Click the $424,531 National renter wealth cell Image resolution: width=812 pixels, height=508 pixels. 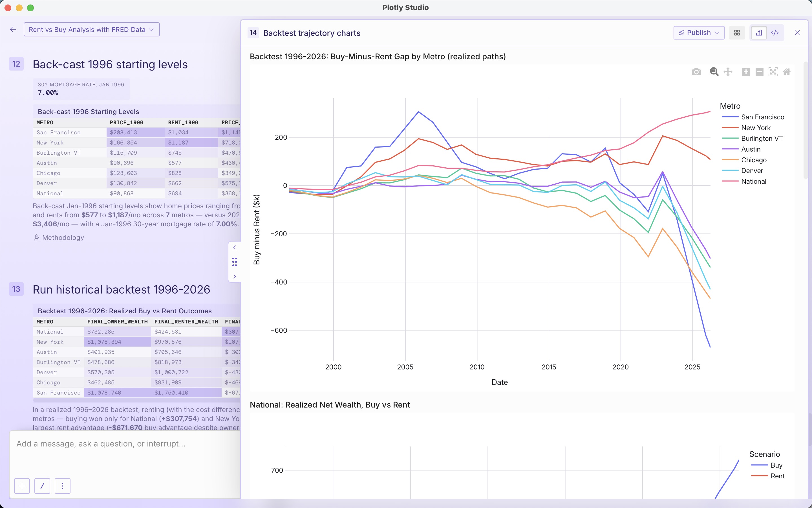[186, 332]
